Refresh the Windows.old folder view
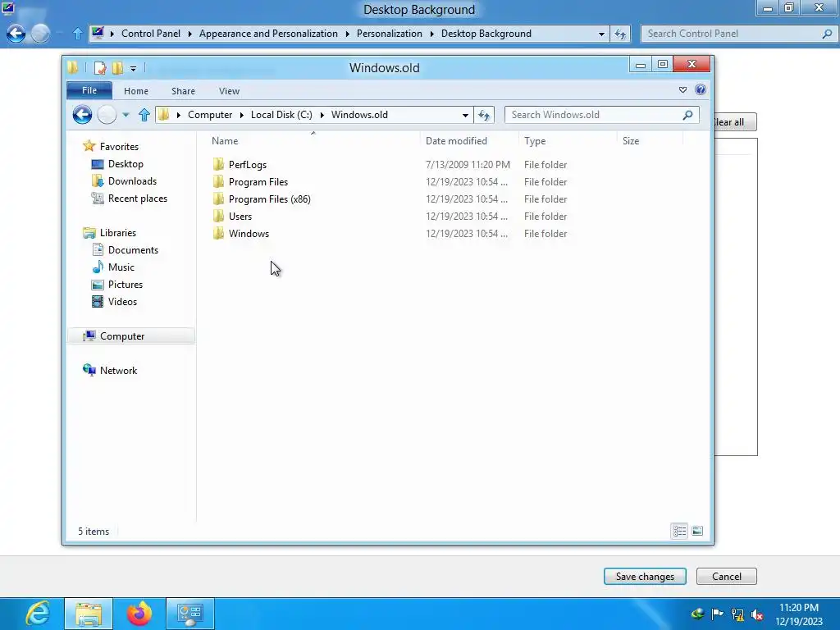 [484, 115]
